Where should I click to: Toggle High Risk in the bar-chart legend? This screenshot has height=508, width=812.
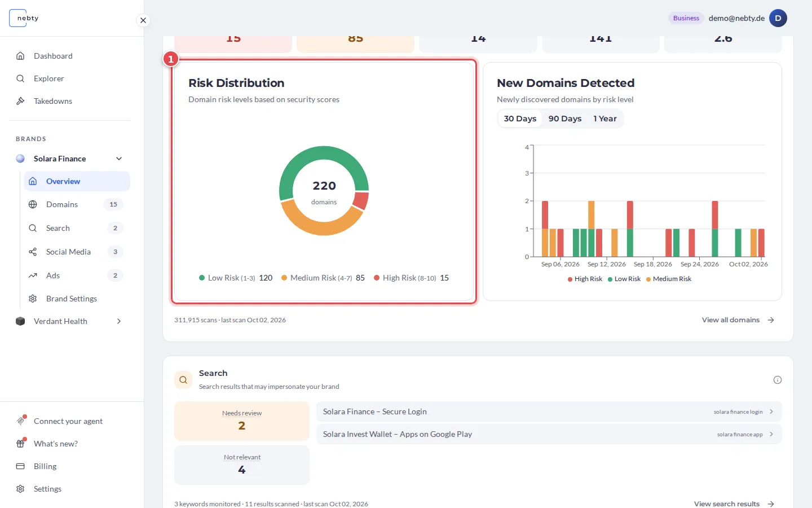click(585, 279)
